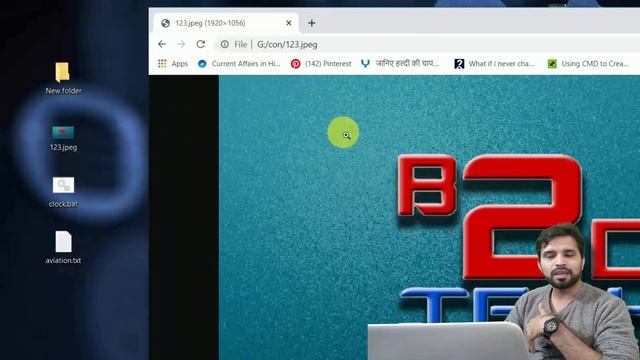Screen dimensions: 640x360
Task: Open the Apps bookmark shortcut
Action: pos(173,64)
